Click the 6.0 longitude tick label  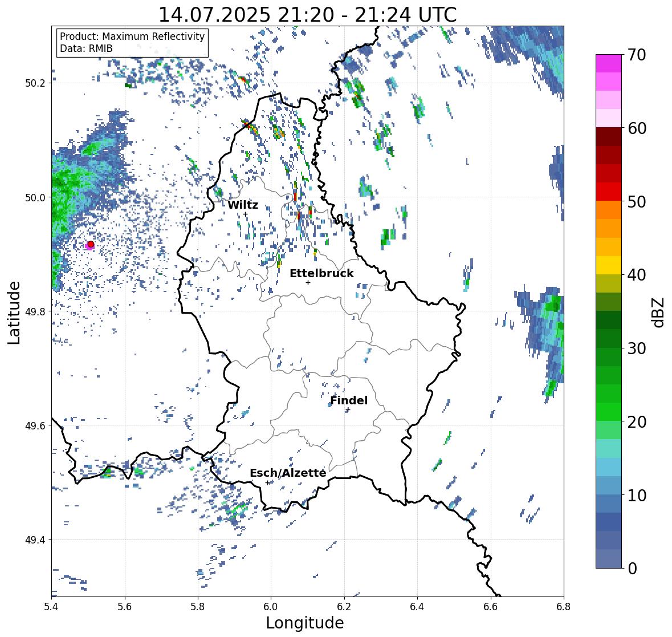[x=271, y=607]
